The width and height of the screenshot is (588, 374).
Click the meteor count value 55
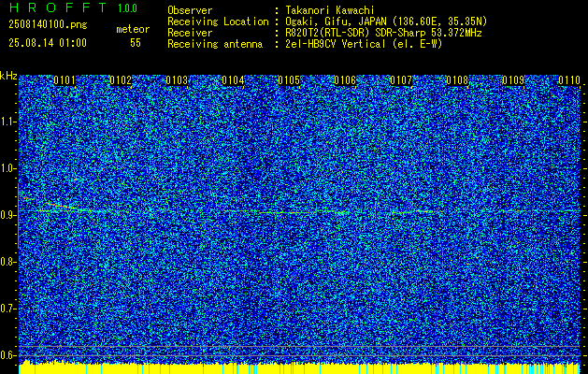pyautogui.click(x=136, y=43)
